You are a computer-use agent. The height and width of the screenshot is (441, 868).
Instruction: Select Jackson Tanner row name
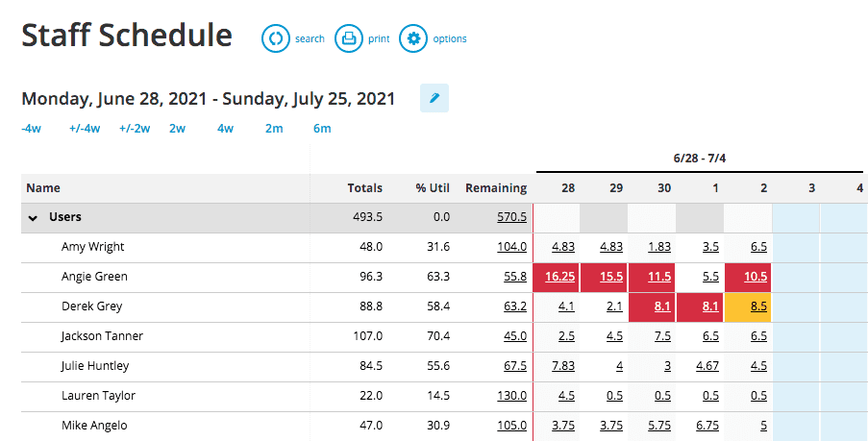102,336
